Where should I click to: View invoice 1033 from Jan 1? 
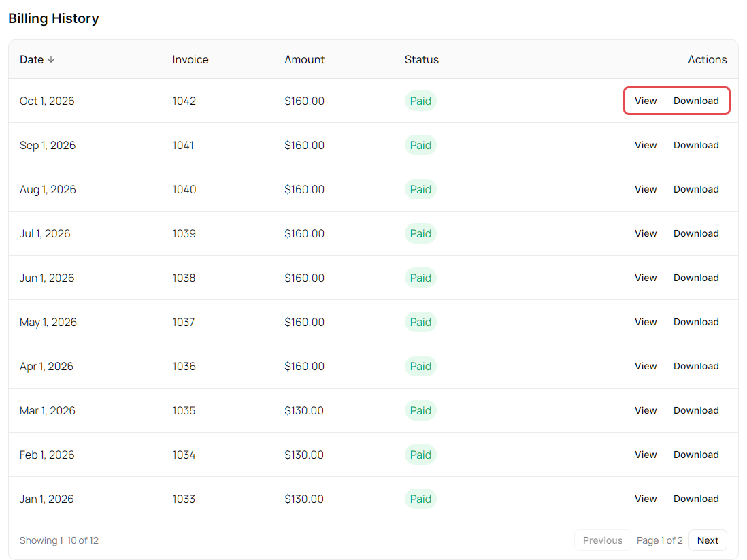646,499
